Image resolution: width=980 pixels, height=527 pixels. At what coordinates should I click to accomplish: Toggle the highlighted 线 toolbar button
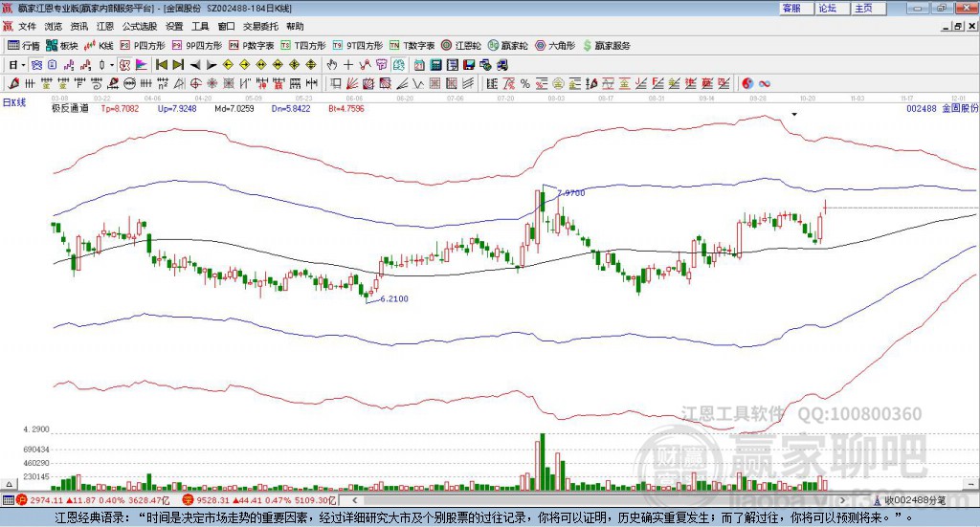pos(398,65)
